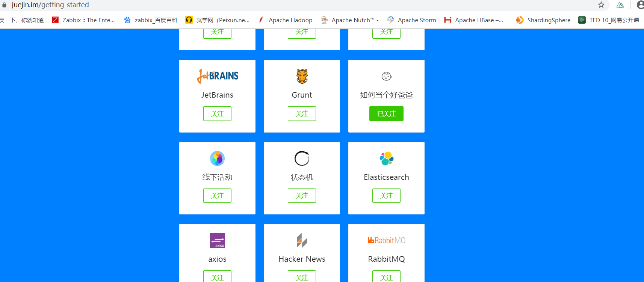This screenshot has height=282, width=644.
Task: Click the circle icon for 状态机
Action: [x=302, y=158]
